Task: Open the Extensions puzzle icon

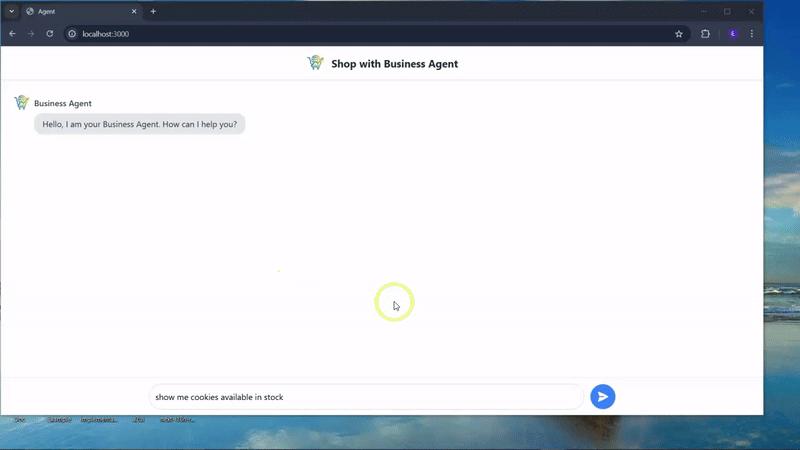Action: click(x=705, y=34)
